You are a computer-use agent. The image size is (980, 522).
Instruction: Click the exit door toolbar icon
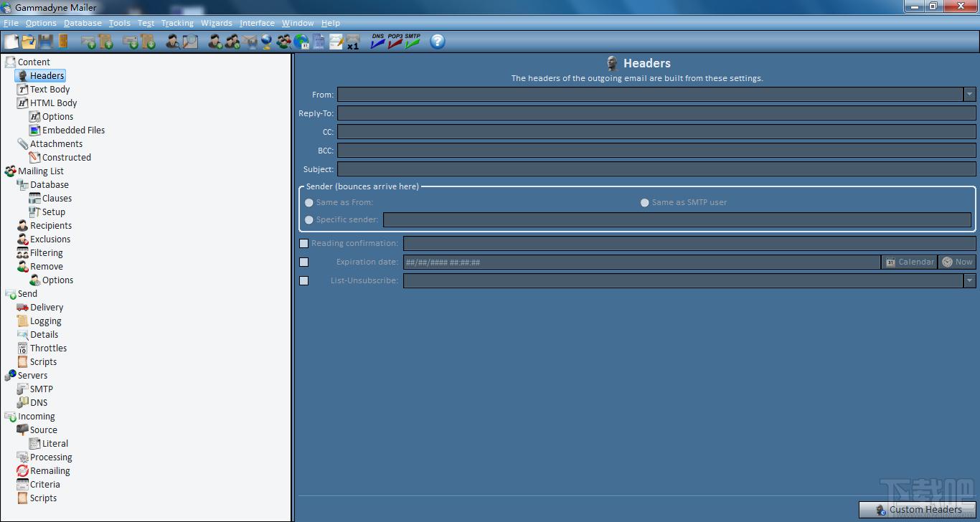click(x=62, y=42)
